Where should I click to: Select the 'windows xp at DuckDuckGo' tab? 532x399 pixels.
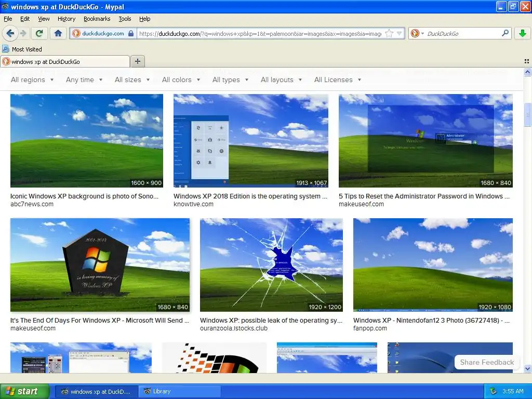point(65,61)
